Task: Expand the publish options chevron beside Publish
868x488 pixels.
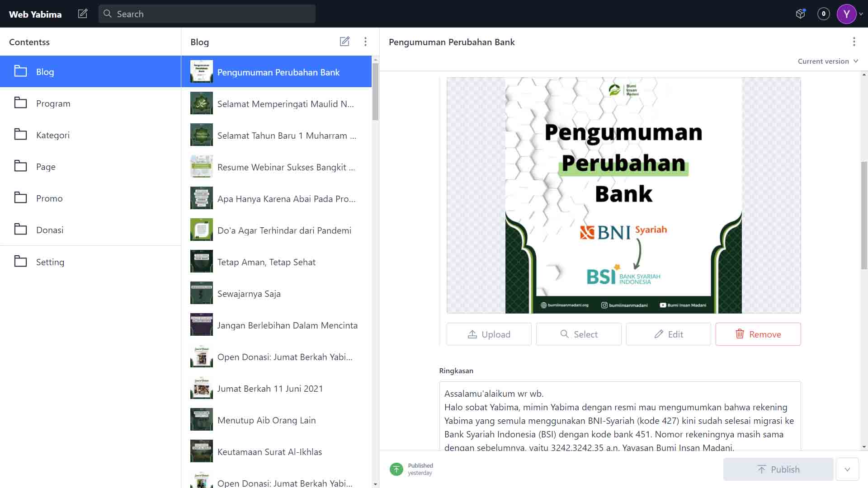Action: click(847, 469)
